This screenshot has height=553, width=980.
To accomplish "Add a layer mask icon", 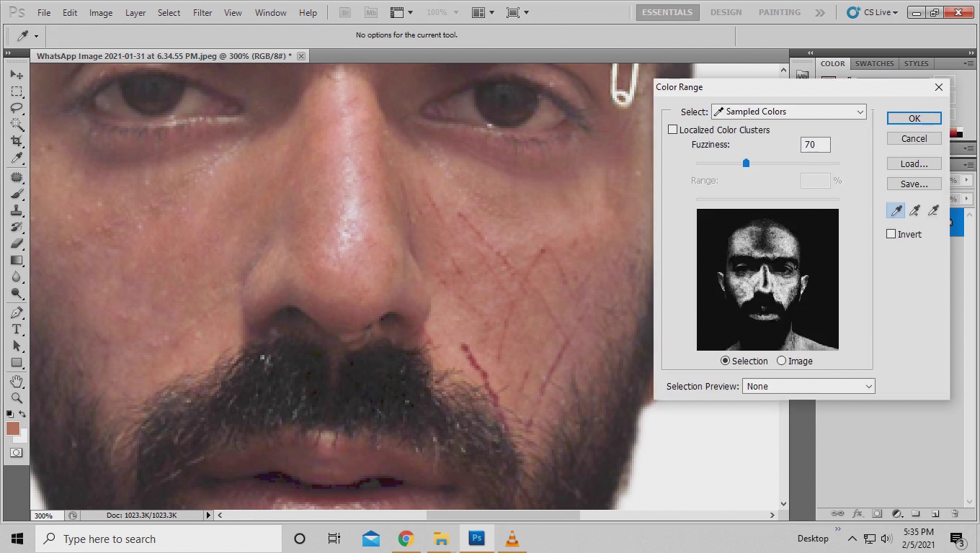I will 877,513.
